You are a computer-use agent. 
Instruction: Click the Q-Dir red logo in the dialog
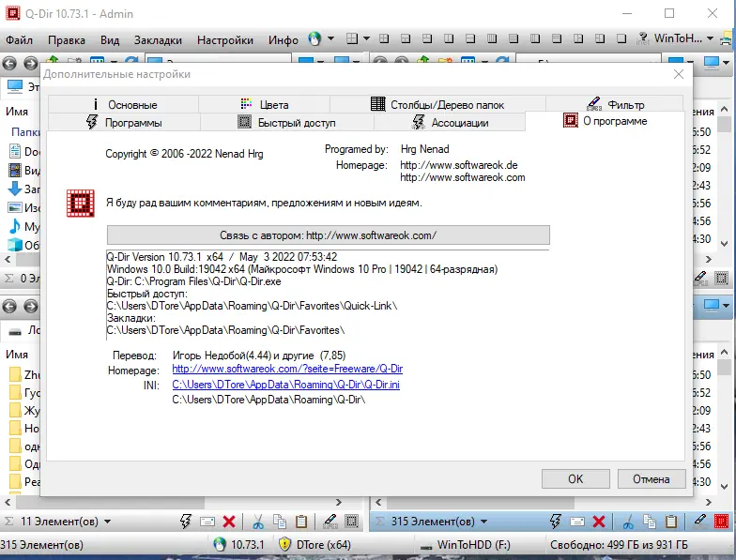[81, 203]
